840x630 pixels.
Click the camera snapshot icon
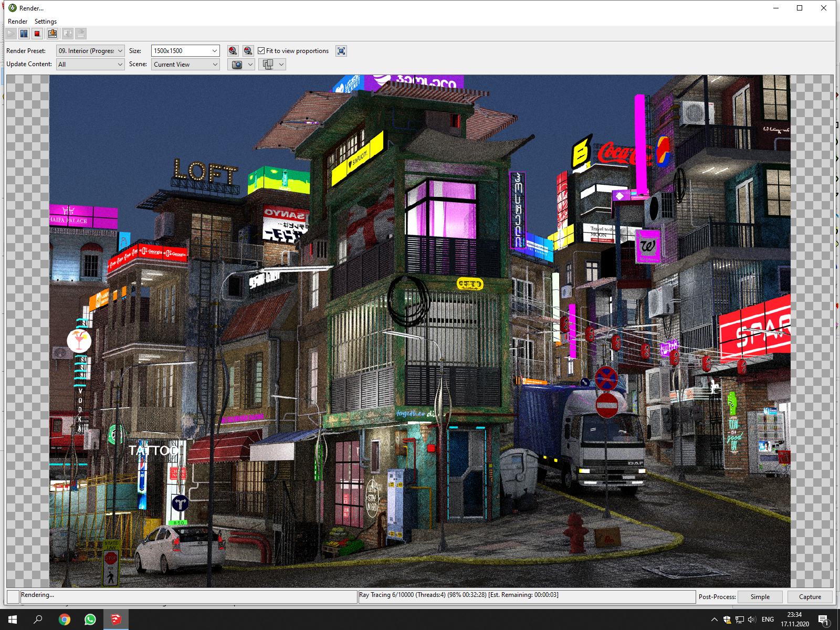[x=237, y=65]
